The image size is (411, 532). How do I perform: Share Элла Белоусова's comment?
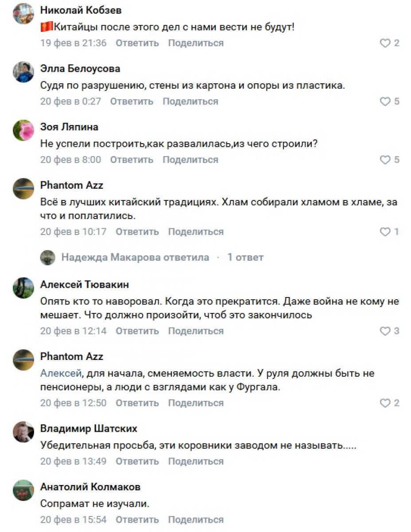click(x=190, y=102)
